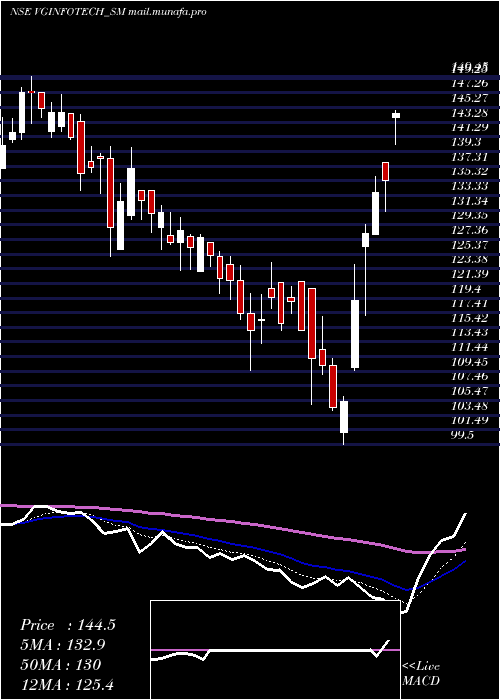This screenshot has height=700, width=500.
Task: Click the 119.4 price axis label
Action: pos(467,289)
